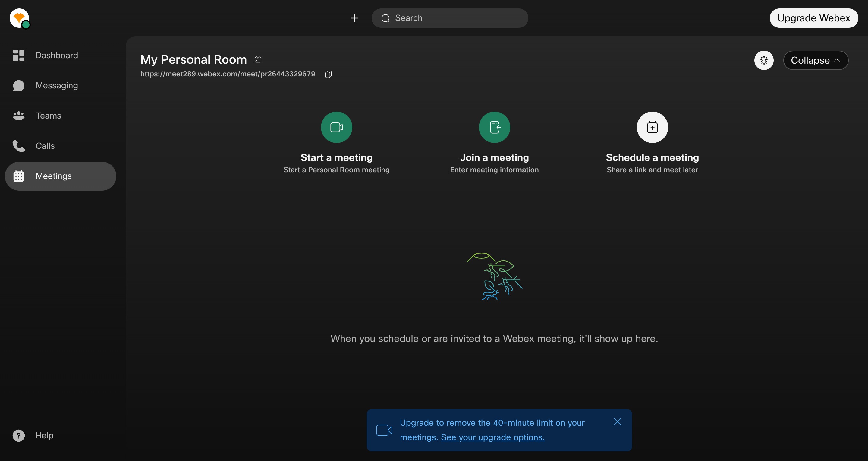Dismiss the 40-minute limit upgrade banner
The image size is (868, 461).
coord(617,422)
